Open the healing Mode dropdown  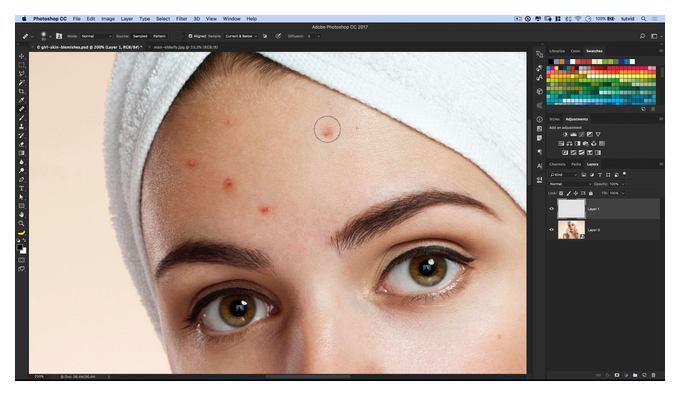click(x=96, y=36)
